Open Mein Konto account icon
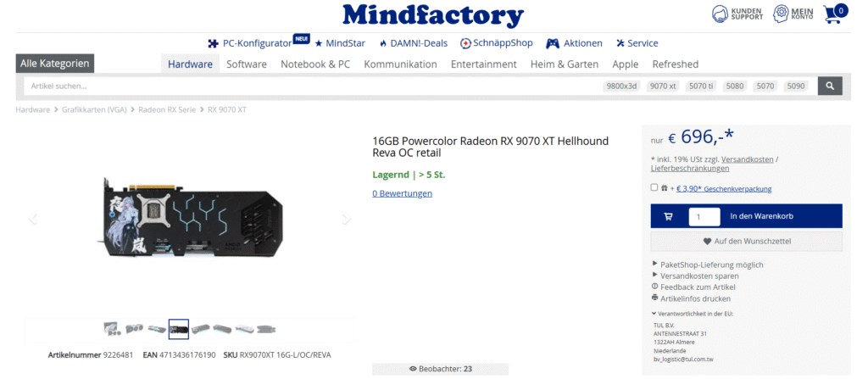 coord(781,14)
